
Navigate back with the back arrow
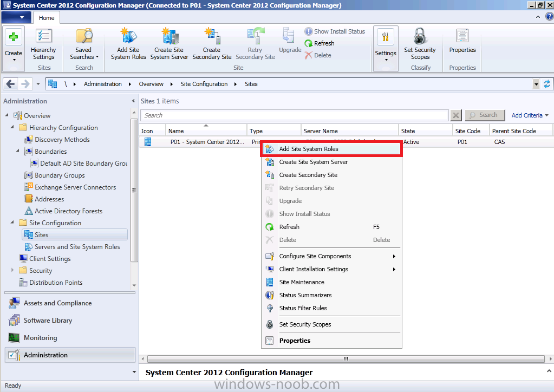(10, 84)
